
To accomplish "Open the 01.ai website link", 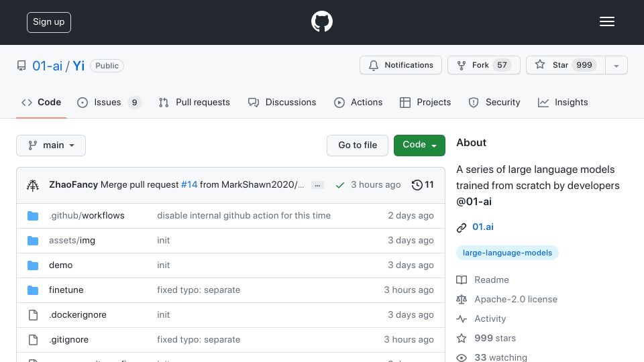I will pos(483,227).
